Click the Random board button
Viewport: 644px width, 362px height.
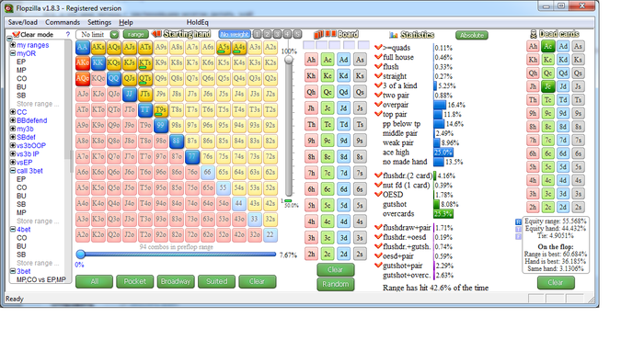click(x=336, y=284)
